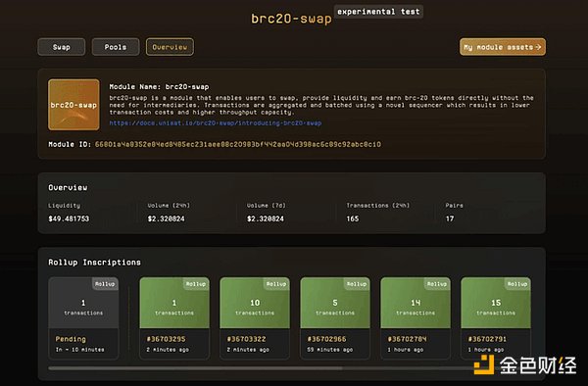Open My module assets

(503, 47)
